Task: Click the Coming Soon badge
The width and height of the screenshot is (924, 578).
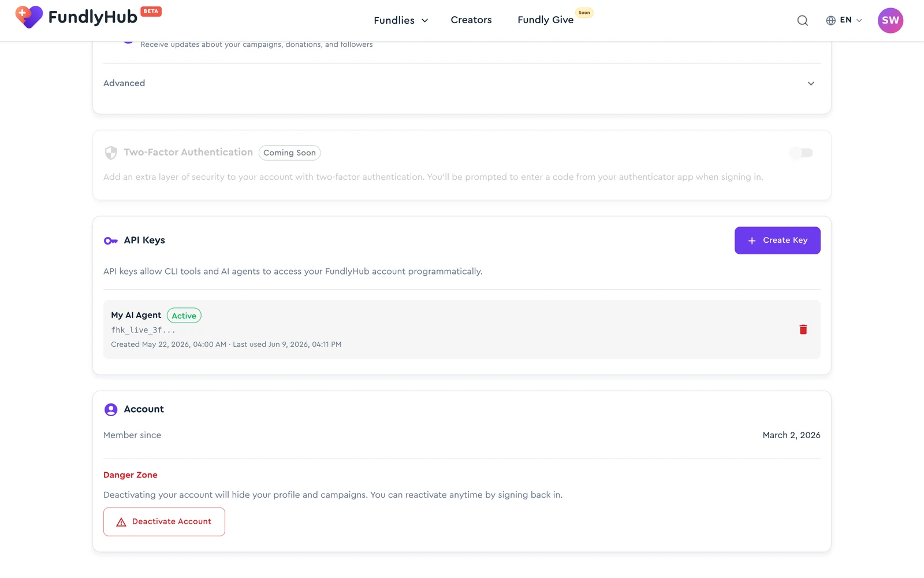Action: (x=289, y=153)
